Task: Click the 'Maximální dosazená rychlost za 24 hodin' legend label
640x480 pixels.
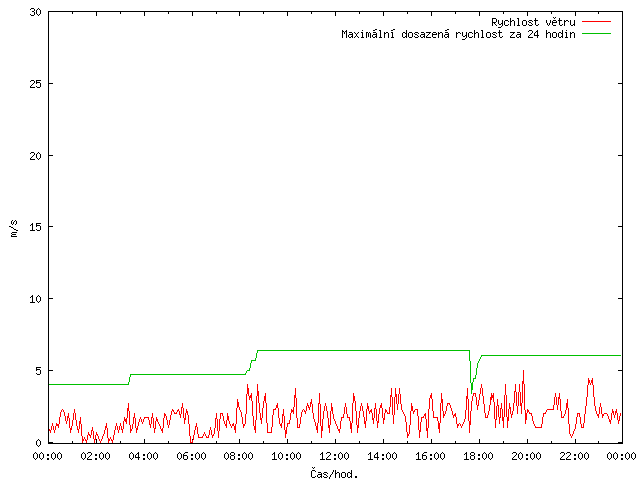Action: [458, 34]
